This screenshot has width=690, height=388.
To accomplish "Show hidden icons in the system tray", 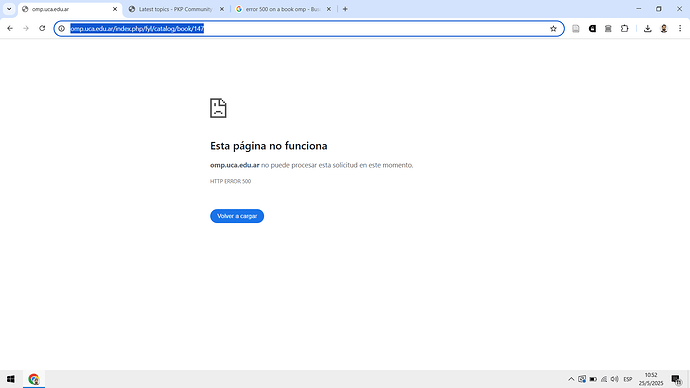I will pos(571,379).
